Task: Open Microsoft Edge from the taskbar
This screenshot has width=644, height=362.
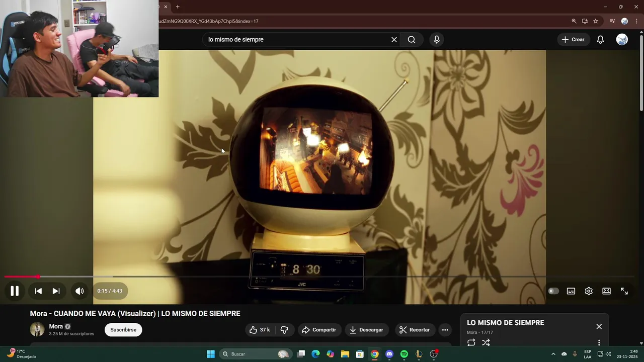Action: coord(315,354)
